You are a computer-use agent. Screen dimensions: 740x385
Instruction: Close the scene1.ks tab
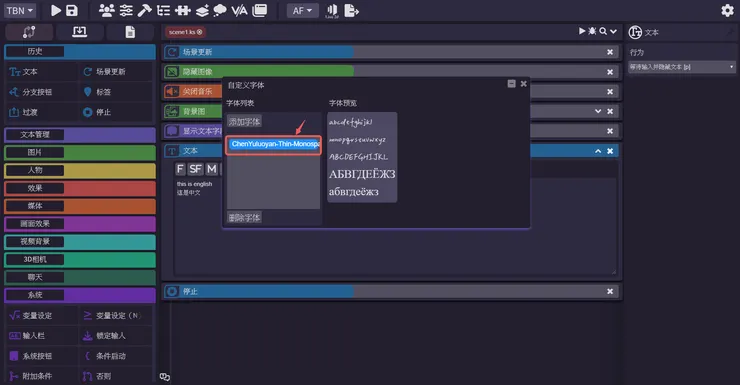click(200, 32)
